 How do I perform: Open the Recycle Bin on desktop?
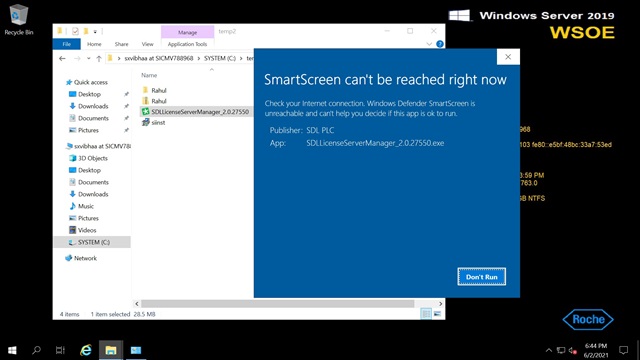point(19,20)
